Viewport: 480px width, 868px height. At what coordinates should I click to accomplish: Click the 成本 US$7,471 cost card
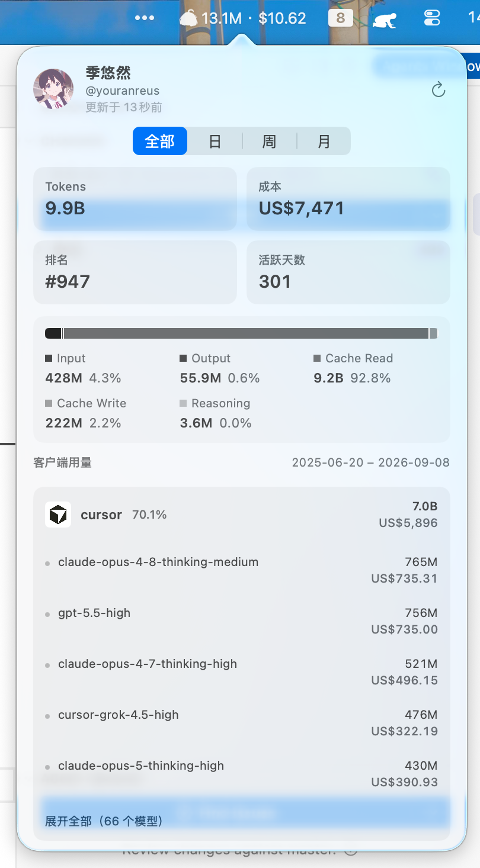pos(348,199)
